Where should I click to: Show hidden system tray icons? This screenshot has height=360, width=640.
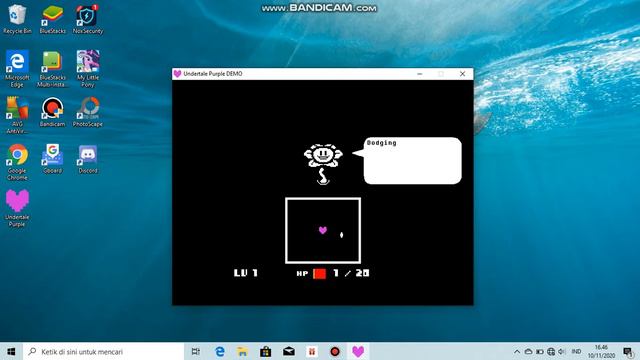pyautogui.click(x=517, y=351)
